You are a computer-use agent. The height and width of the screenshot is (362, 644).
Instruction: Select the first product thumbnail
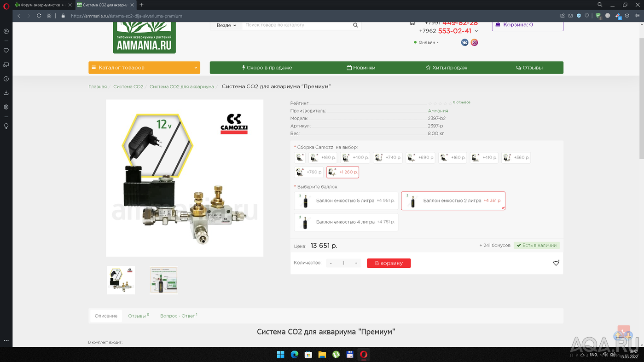click(x=121, y=280)
